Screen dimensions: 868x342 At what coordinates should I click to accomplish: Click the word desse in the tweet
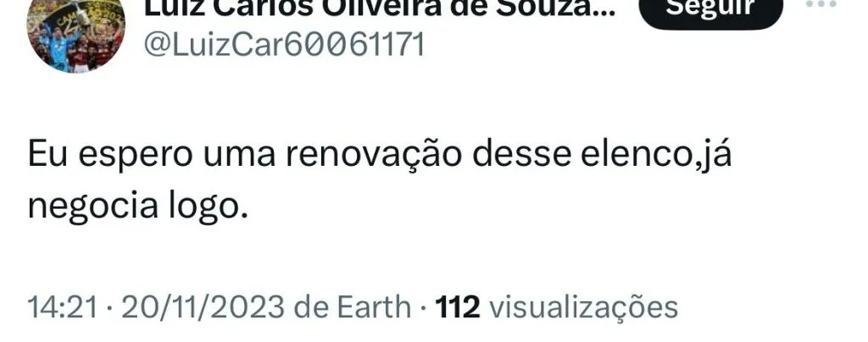(521, 154)
